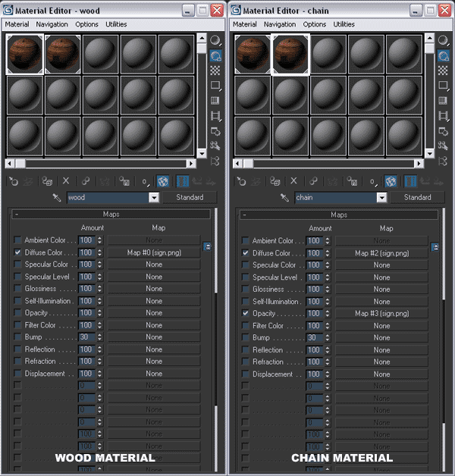The image size is (455, 476).
Task: Toggle Backlight icon in wood editor
Action: pos(215,56)
